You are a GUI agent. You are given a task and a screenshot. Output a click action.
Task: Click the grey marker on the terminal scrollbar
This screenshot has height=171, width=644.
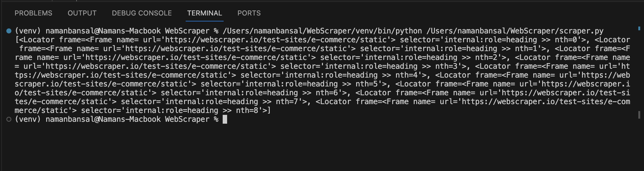click(x=639, y=115)
